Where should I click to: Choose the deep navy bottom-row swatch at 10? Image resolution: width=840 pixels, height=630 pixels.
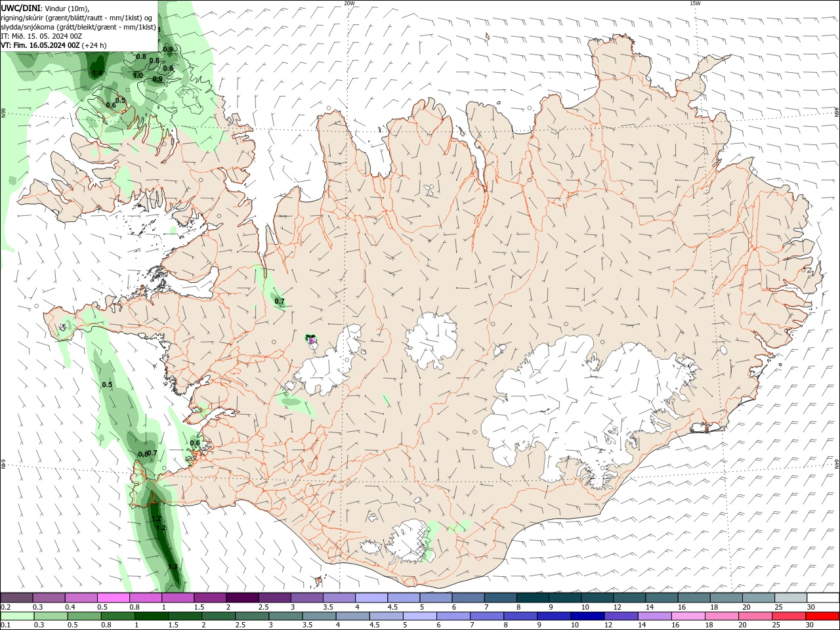pyautogui.click(x=587, y=616)
